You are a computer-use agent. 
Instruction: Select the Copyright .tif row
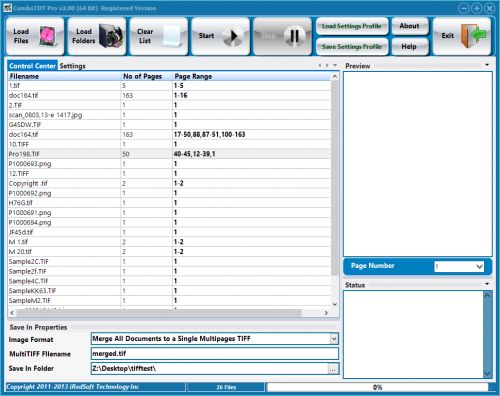point(169,183)
